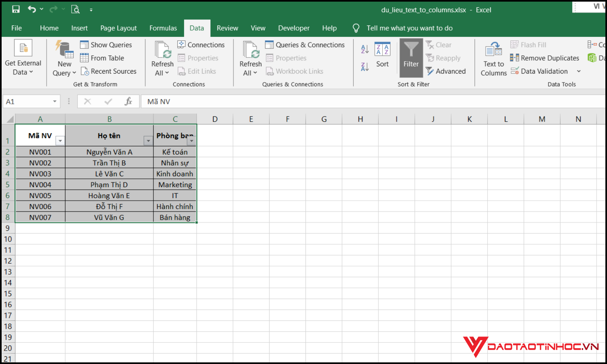Switch to the Page Layout tab
The width and height of the screenshot is (607, 364).
click(119, 28)
